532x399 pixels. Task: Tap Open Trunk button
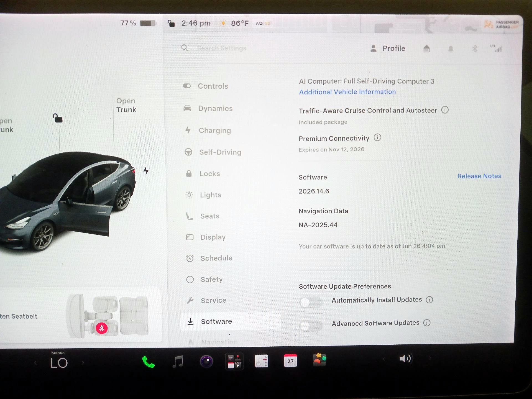click(x=126, y=105)
